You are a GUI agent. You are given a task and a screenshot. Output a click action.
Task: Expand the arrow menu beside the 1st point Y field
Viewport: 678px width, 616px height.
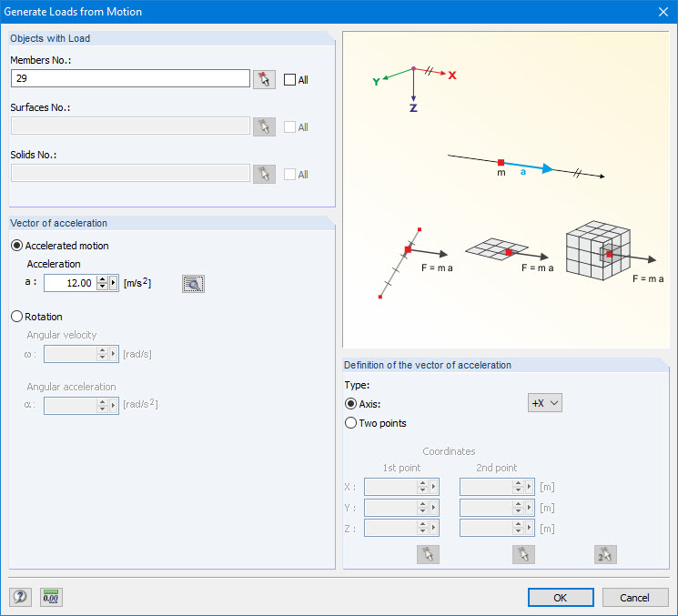pos(434,508)
